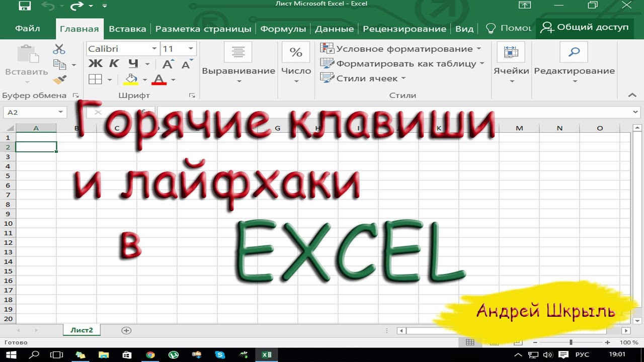Switch to Normal view in status bar
The image size is (644, 362).
pyautogui.click(x=470, y=342)
